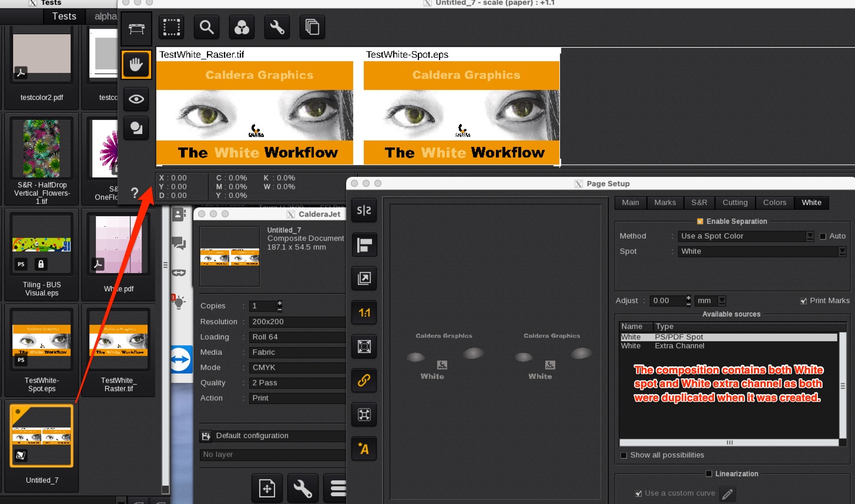Switch to the Cutting tab

pos(735,203)
